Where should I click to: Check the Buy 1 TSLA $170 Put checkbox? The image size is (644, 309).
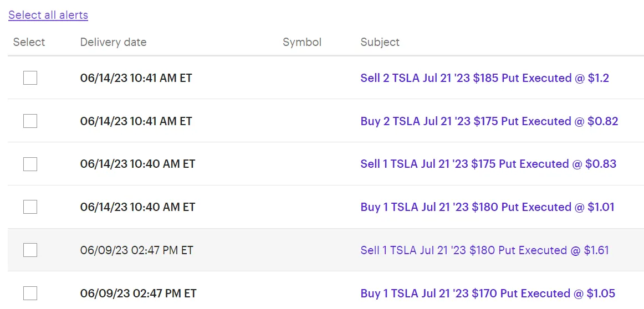[x=30, y=293]
